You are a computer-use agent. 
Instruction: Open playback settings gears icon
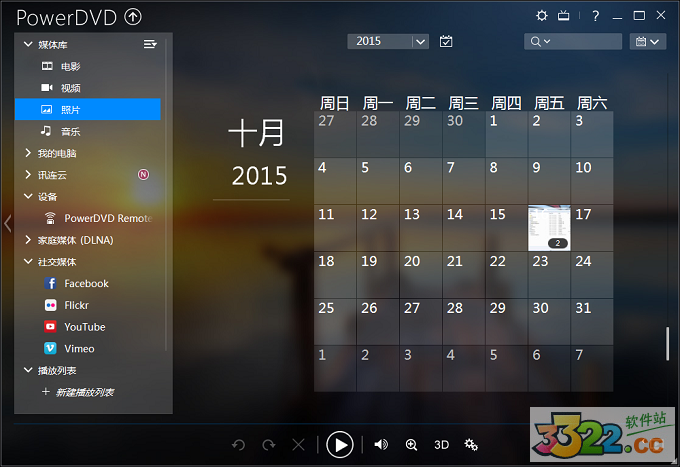point(471,444)
